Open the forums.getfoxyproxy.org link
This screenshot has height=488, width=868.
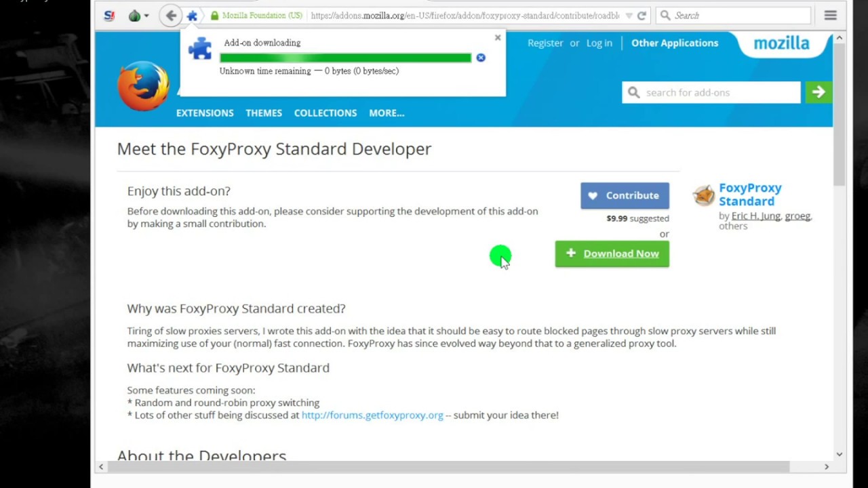372,415
